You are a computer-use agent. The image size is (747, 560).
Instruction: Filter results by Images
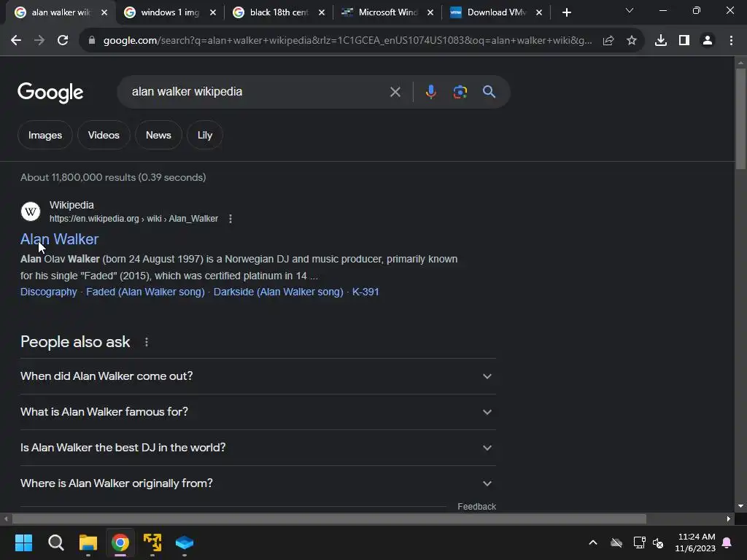point(44,135)
